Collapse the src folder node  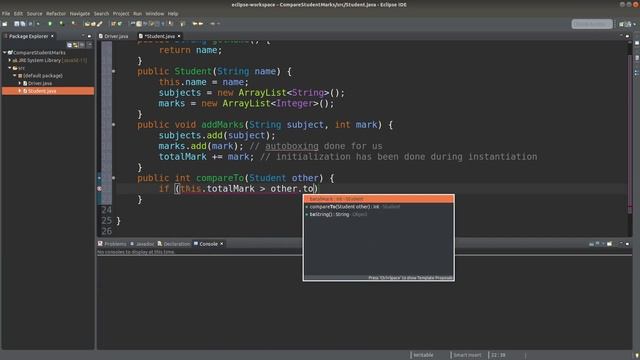click(9, 68)
